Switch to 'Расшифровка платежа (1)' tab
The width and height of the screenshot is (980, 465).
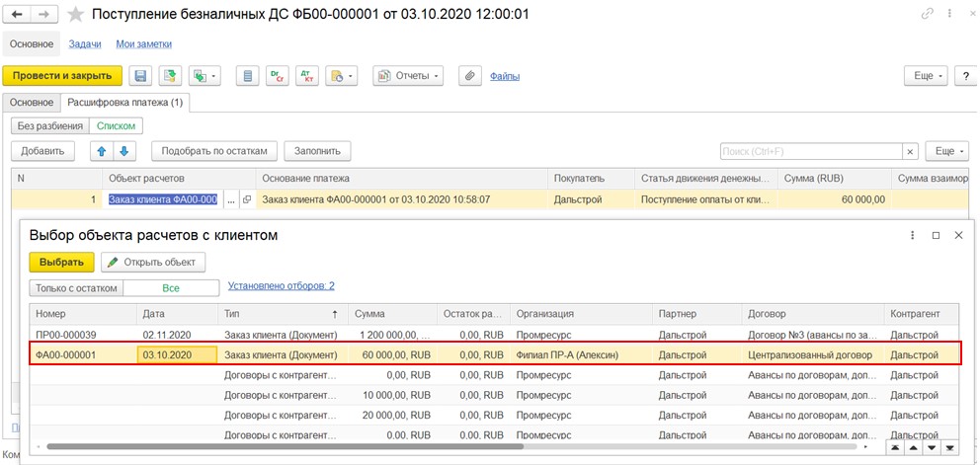pyautogui.click(x=124, y=102)
